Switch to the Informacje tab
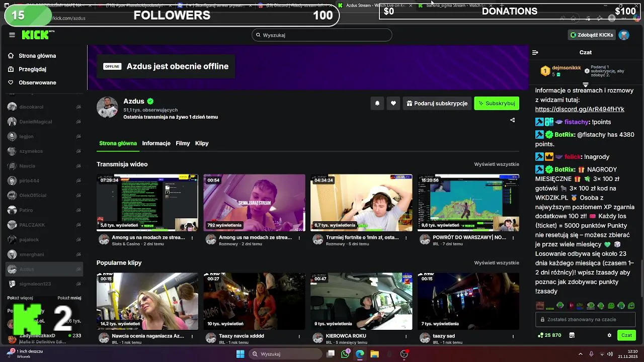 [156, 143]
